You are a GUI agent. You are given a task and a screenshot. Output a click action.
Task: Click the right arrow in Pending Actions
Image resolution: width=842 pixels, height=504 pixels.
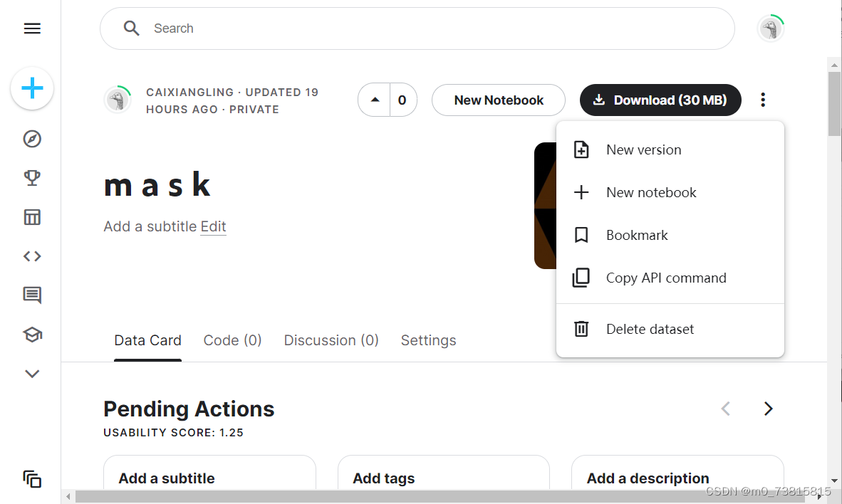768,409
